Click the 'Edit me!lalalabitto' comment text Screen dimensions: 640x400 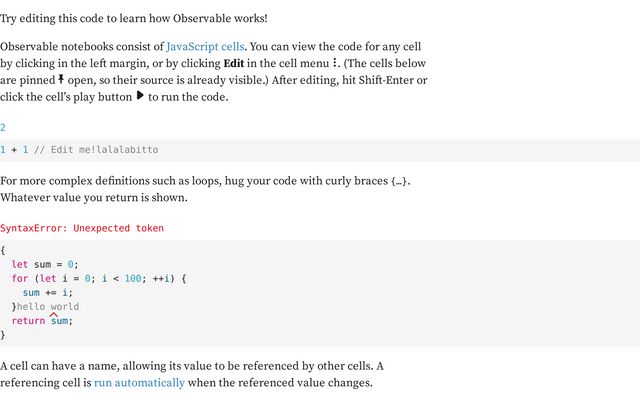coord(104,150)
